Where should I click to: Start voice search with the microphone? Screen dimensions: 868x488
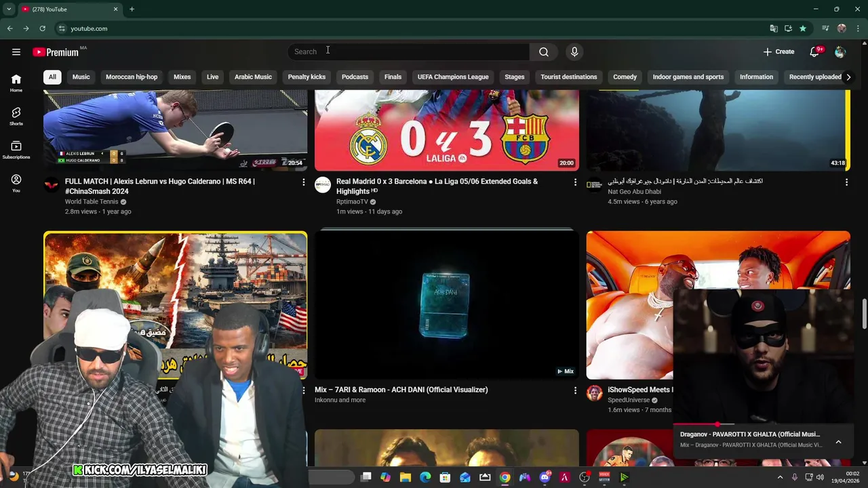574,52
